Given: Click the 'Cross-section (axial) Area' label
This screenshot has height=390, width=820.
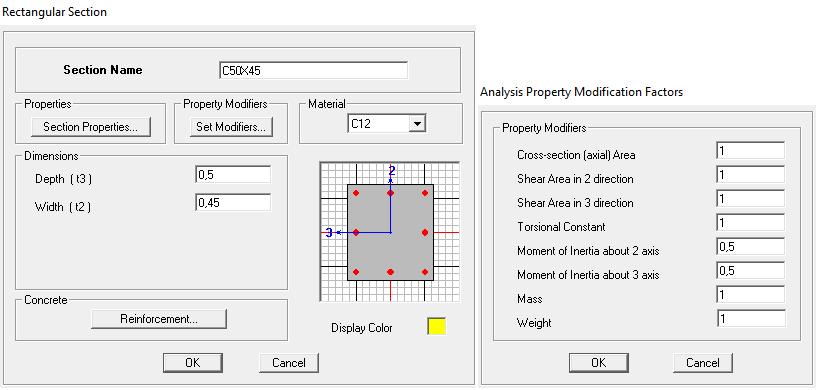Looking at the screenshot, I should tap(576, 155).
